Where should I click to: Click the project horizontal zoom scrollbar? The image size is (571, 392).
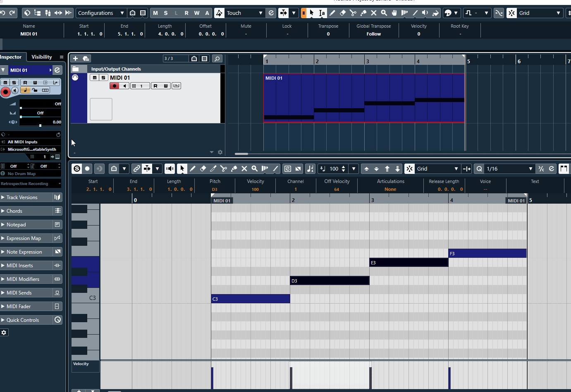click(x=241, y=154)
